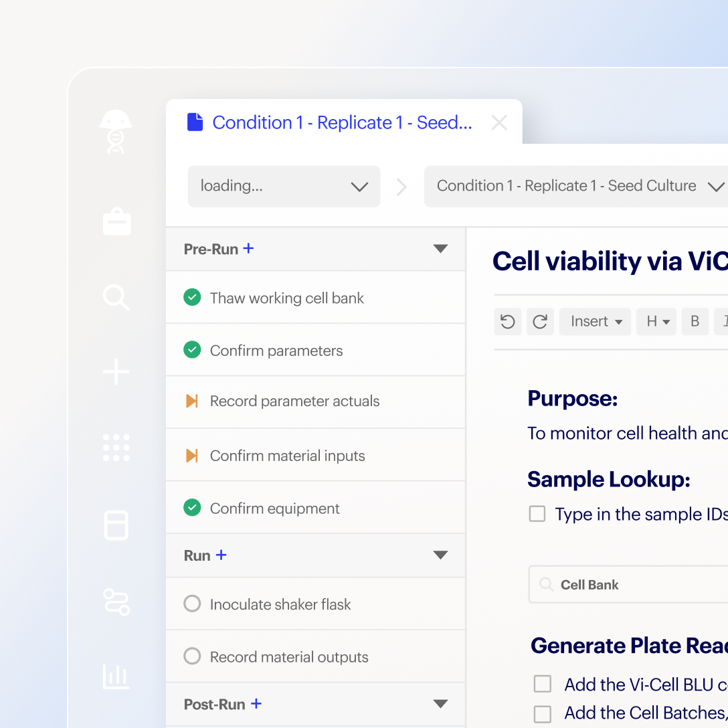Add a step to Pre-Run with plus
Viewport: 728px width, 728px height.
tap(248, 248)
